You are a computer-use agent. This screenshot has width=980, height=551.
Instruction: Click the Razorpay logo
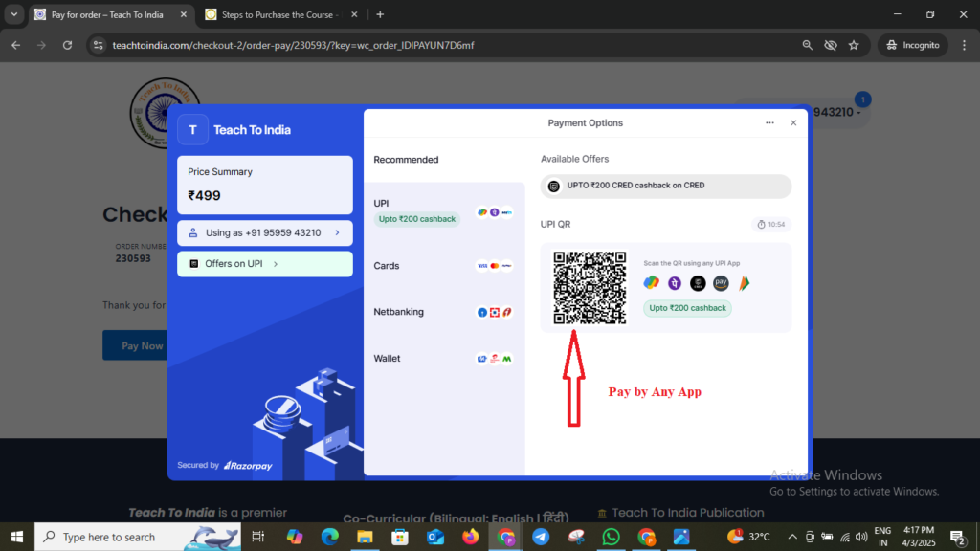pos(248,466)
